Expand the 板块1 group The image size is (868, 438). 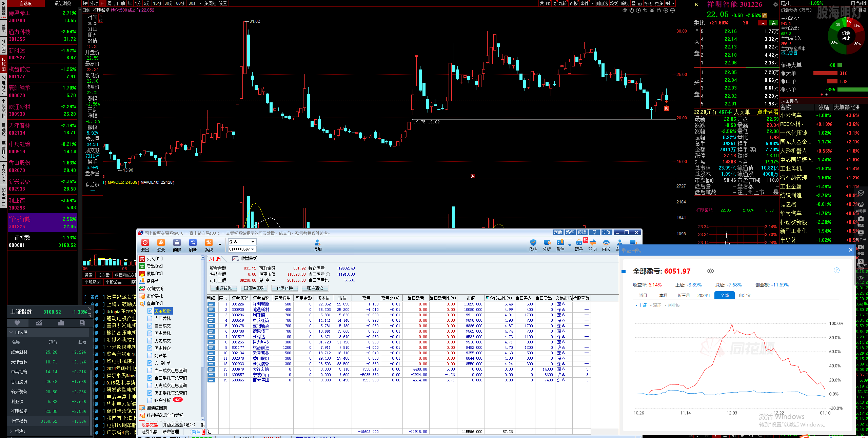tap(11, 431)
